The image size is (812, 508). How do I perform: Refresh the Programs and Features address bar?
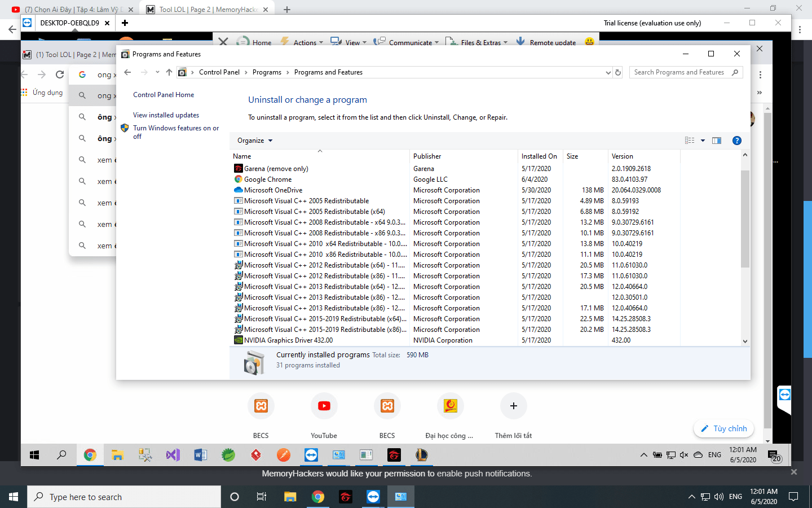[x=618, y=72]
